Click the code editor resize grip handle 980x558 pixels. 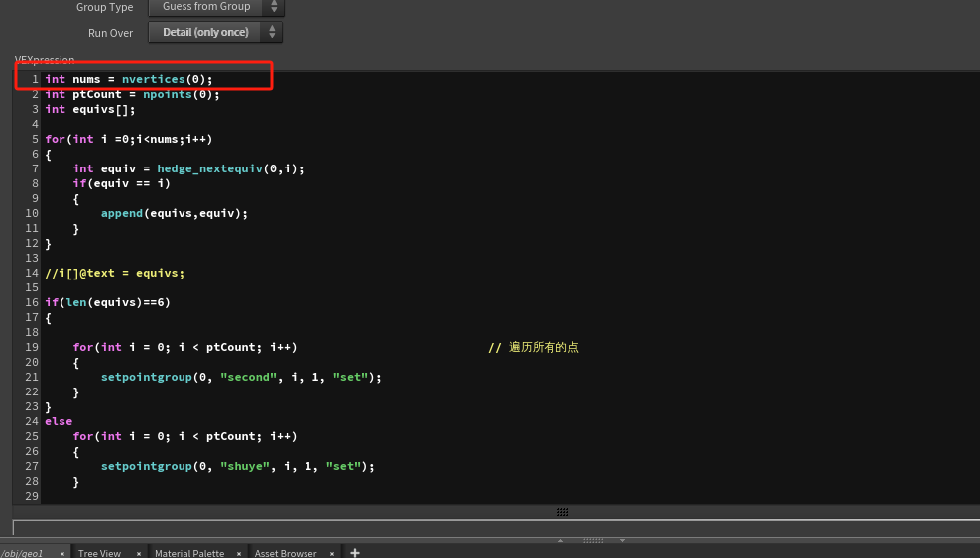562,512
